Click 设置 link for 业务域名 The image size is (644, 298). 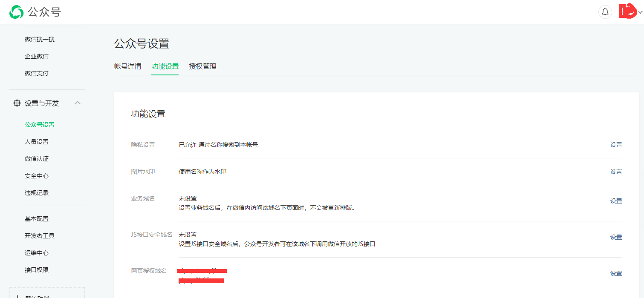tap(616, 201)
